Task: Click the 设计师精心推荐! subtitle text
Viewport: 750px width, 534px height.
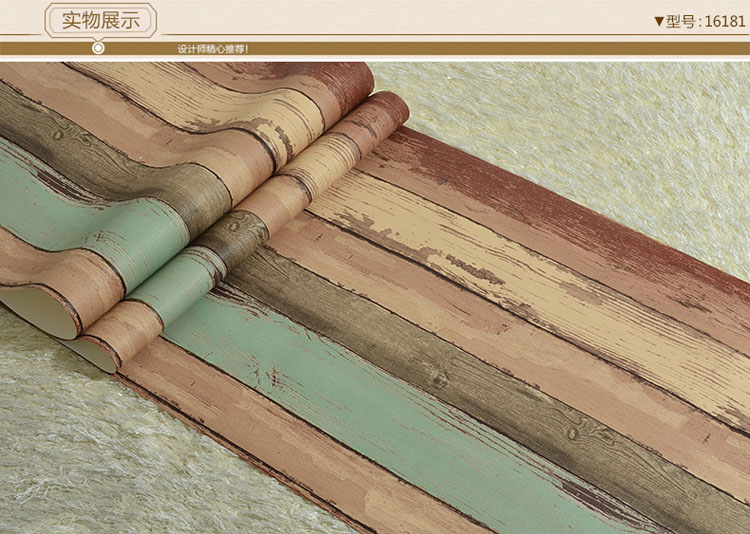Action: (x=213, y=48)
